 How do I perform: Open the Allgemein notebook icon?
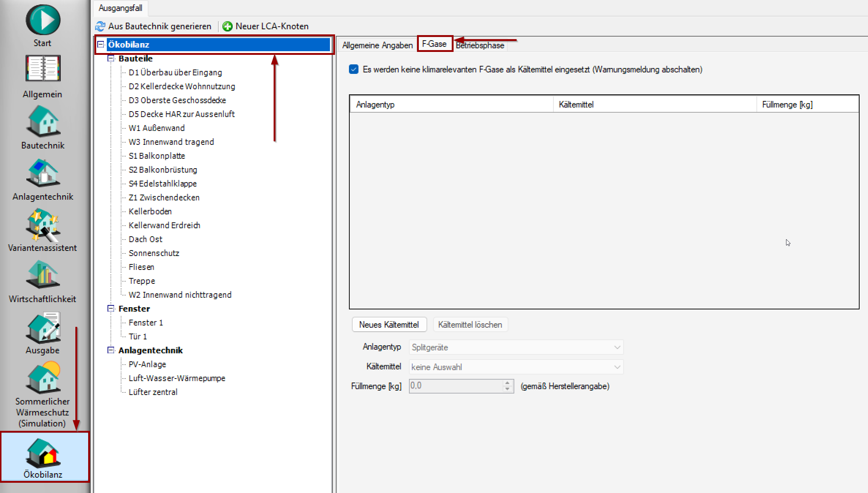pyautogui.click(x=43, y=69)
